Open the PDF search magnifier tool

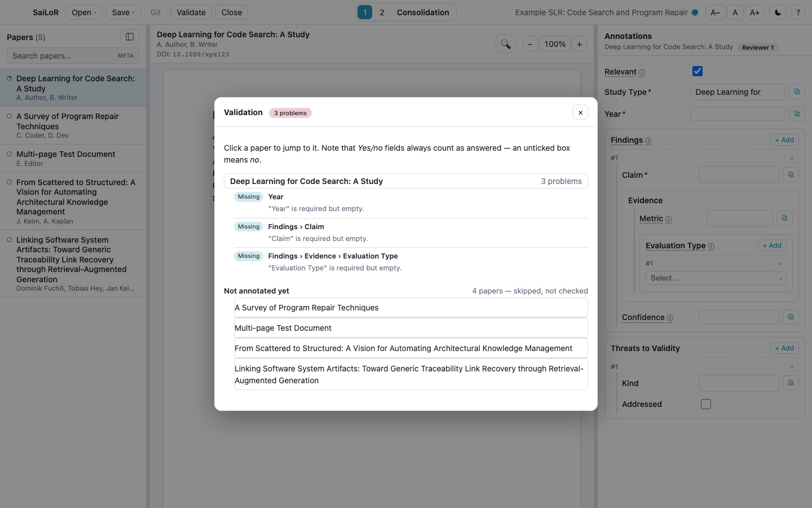(x=506, y=44)
